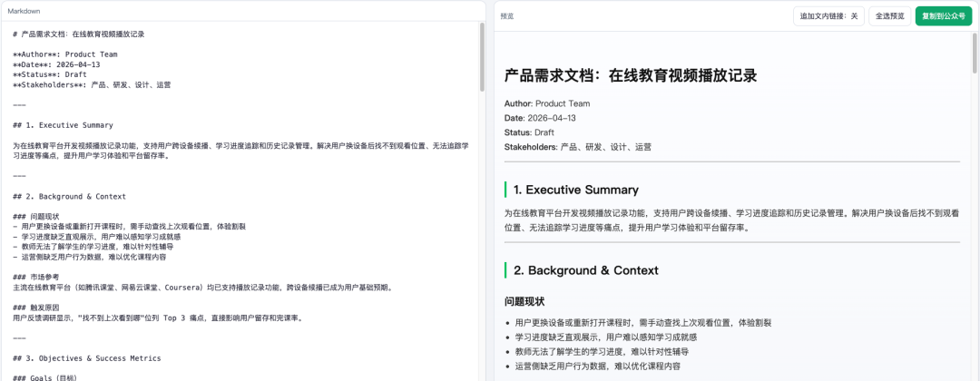Click the Markdown editor scrollbar thumb
Image resolution: width=980 pixels, height=381 pixels.
point(481,57)
